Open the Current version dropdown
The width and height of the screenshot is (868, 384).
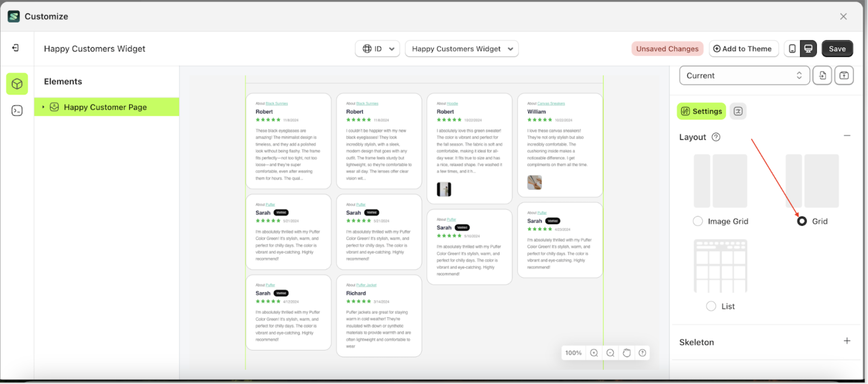tap(744, 75)
